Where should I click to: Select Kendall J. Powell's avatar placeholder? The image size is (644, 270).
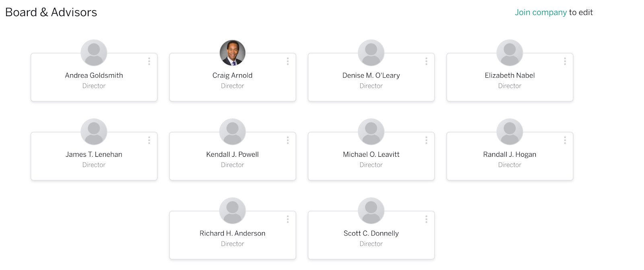(233, 132)
